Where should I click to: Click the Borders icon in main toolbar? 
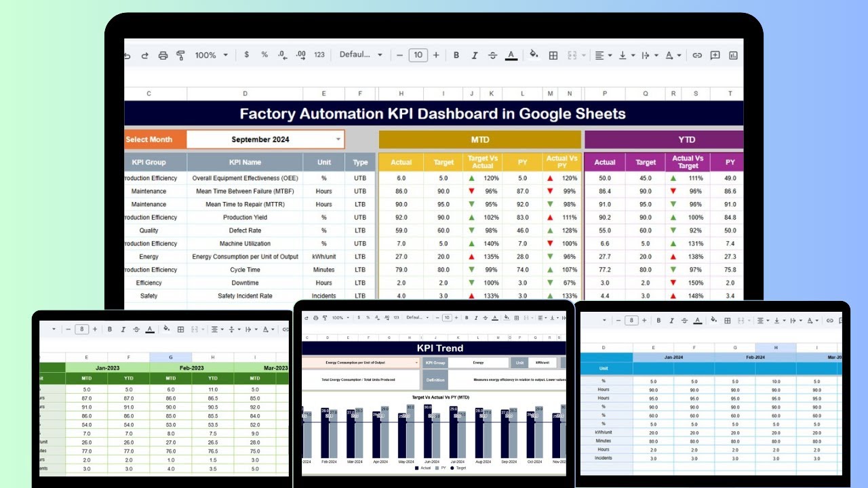click(553, 56)
